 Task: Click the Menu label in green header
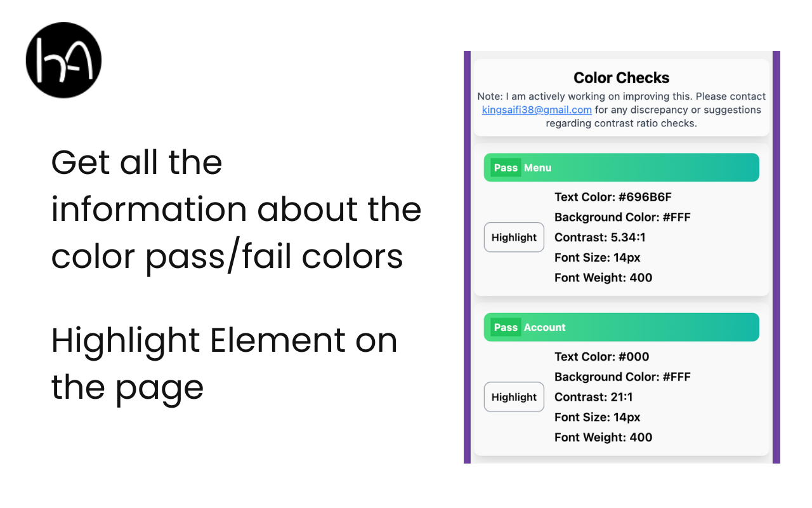click(x=538, y=168)
